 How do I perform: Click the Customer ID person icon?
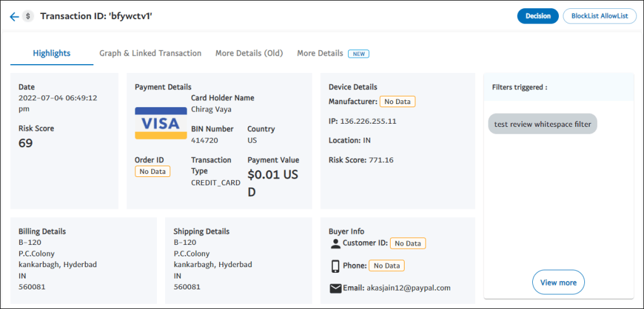(x=335, y=243)
